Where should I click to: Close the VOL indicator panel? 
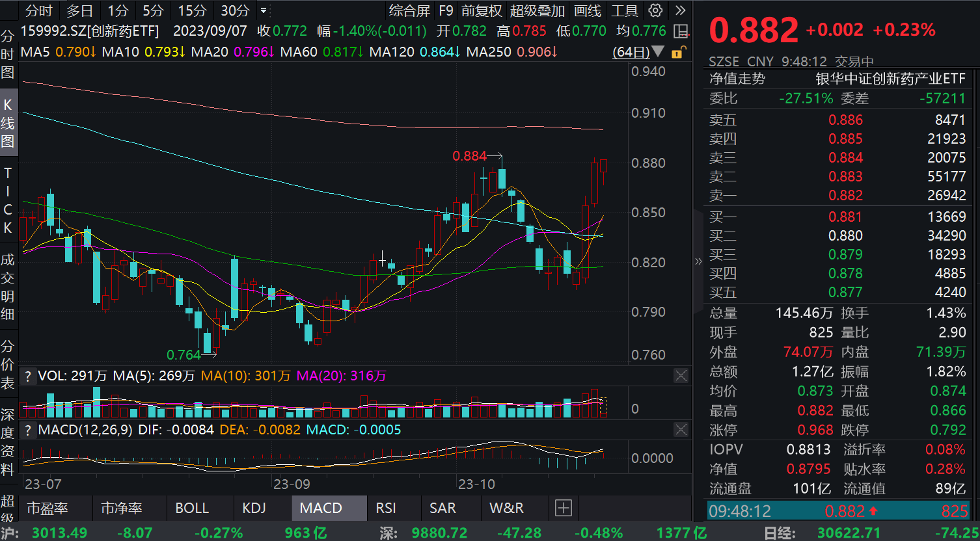coord(681,376)
